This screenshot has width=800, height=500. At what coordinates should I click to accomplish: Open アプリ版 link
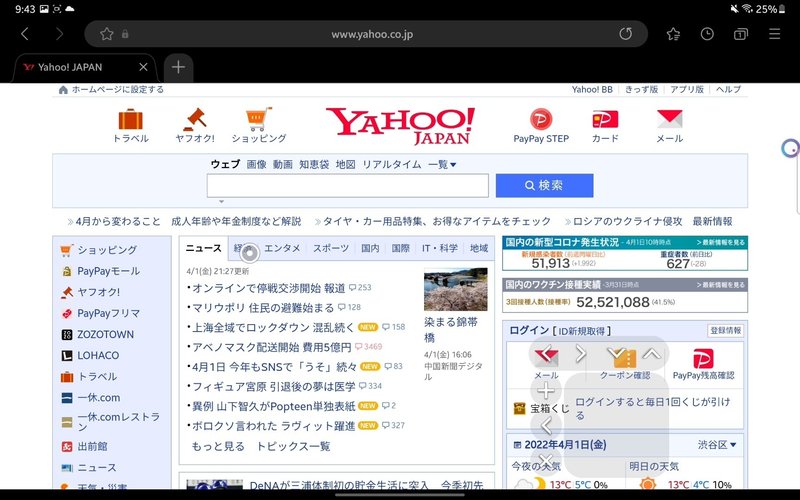click(687, 89)
